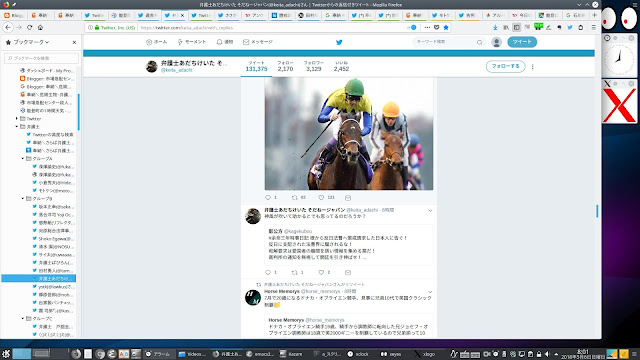640x360 pixels.
Task: Click the フォローする button
Action: (505, 66)
